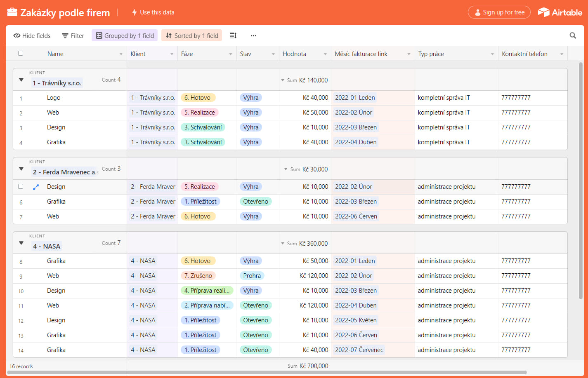Open the search magnifier icon
This screenshot has width=588, height=378.
click(573, 35)
